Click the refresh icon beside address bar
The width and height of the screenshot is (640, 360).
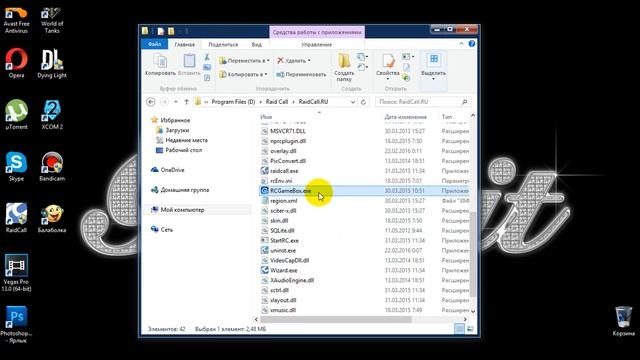[x=363, y=102]
